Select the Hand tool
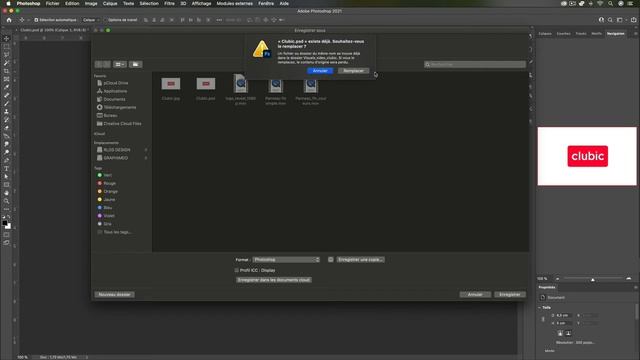This screenshot has height=360, width=640. [6, 193]
